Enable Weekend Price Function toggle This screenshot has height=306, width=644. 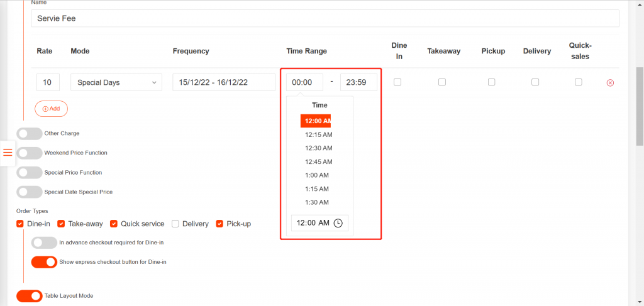click(x=29, y=153)
